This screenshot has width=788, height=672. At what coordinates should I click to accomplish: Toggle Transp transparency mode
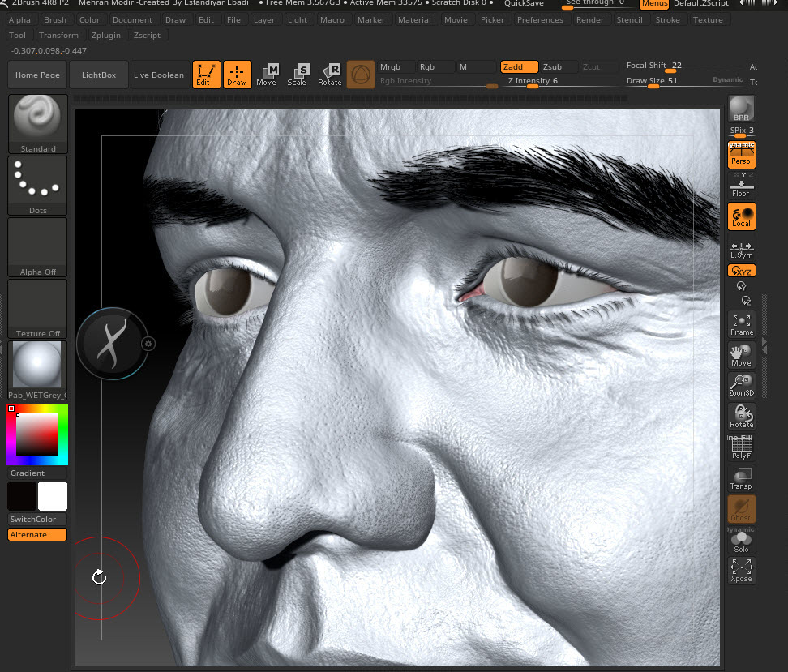[x=741, y=478]
